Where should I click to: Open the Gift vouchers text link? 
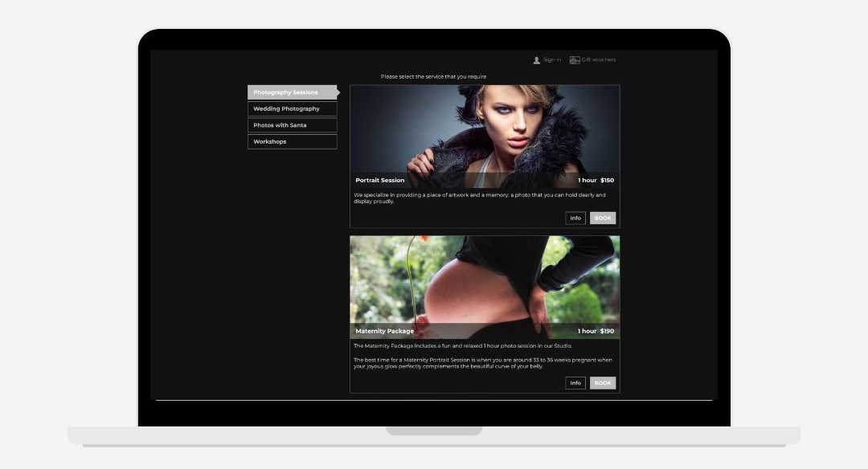(599, 60)
